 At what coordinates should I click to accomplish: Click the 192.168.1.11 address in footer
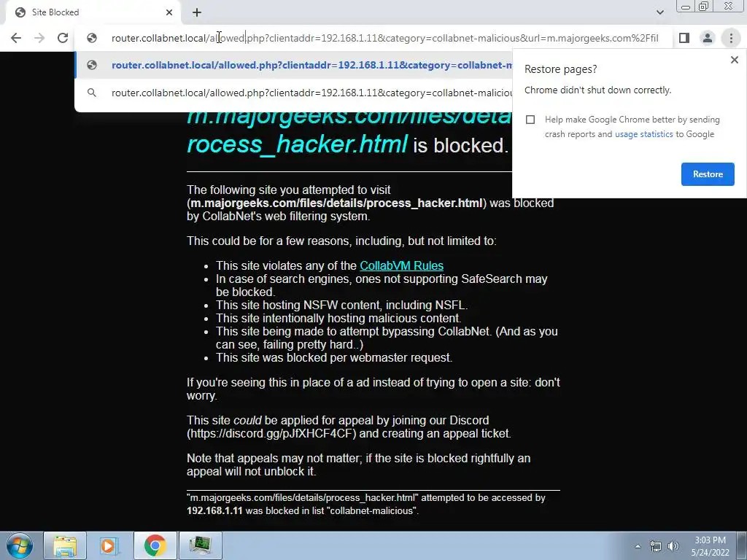click(x=214, y=511)
